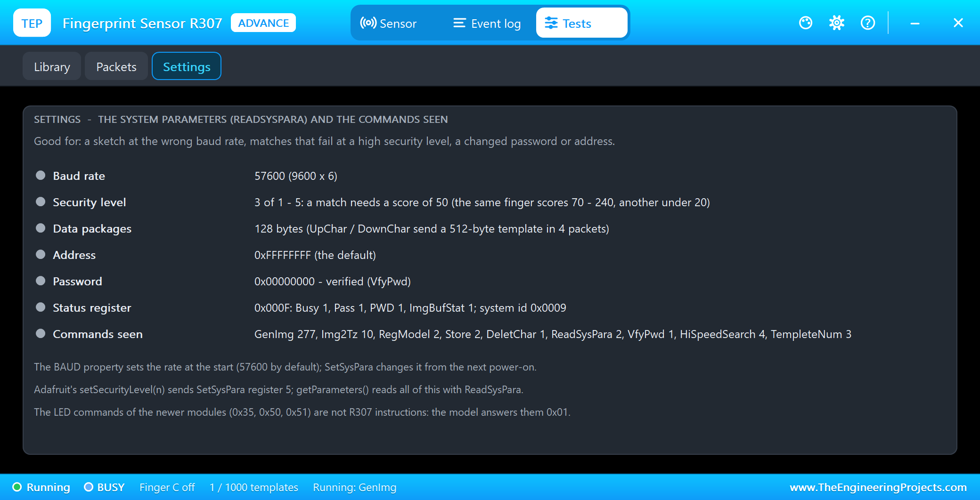Click '1 / 1000 templates' status entry

[x=254, y=487]
